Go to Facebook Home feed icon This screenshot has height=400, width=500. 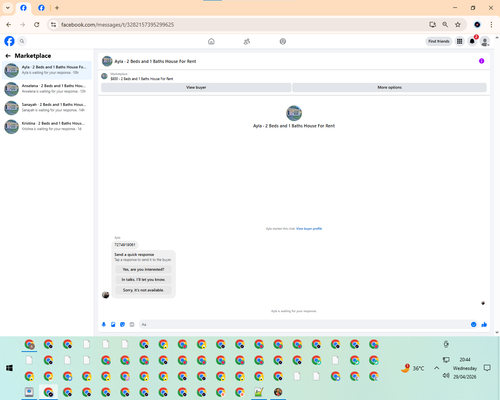211,41
